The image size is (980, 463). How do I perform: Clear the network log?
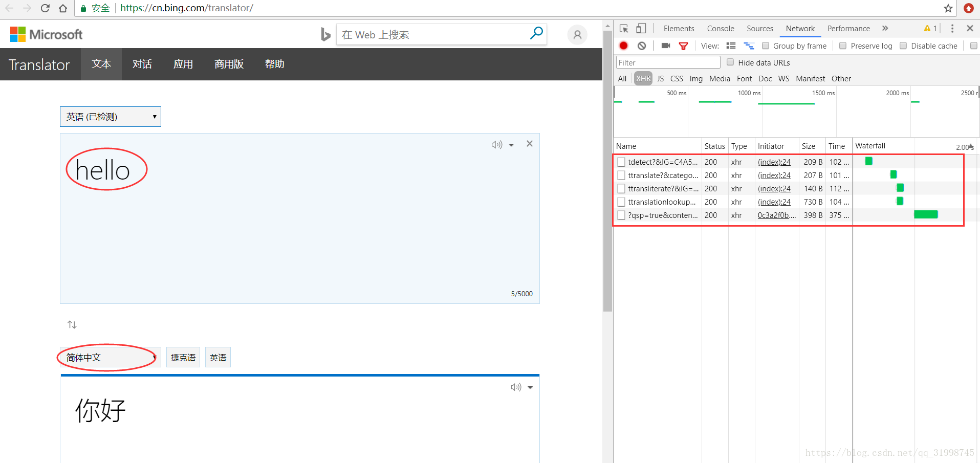point(642,46)
